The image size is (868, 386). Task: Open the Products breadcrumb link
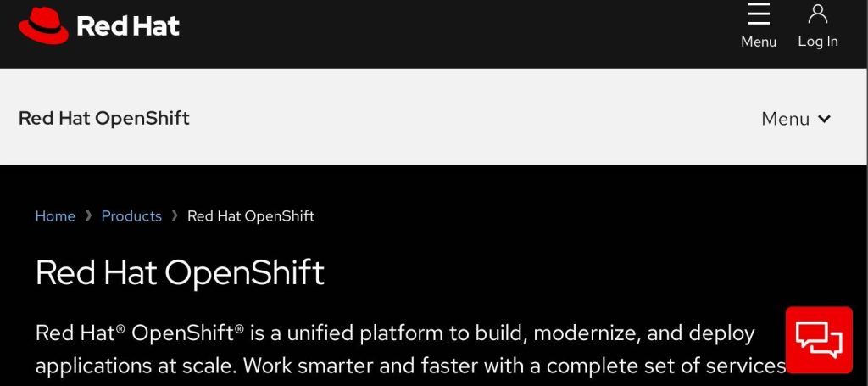click(x=131, y=216)
